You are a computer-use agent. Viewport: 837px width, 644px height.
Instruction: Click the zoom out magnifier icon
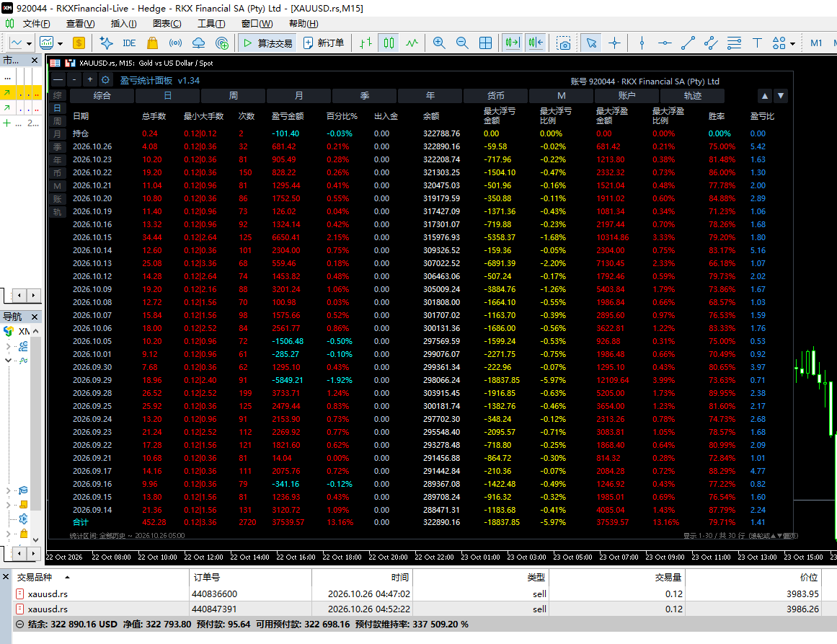tap(462, 43)
